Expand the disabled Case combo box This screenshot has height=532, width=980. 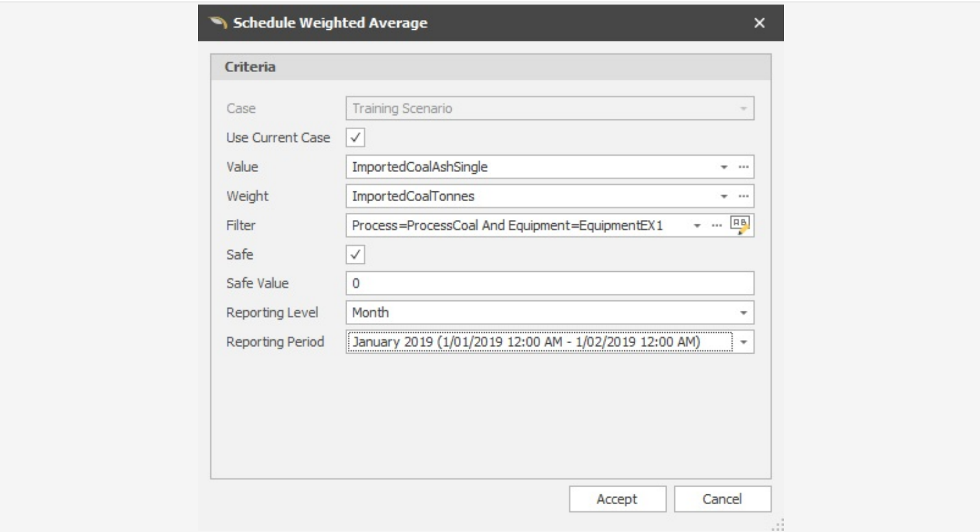pos(744,108)
